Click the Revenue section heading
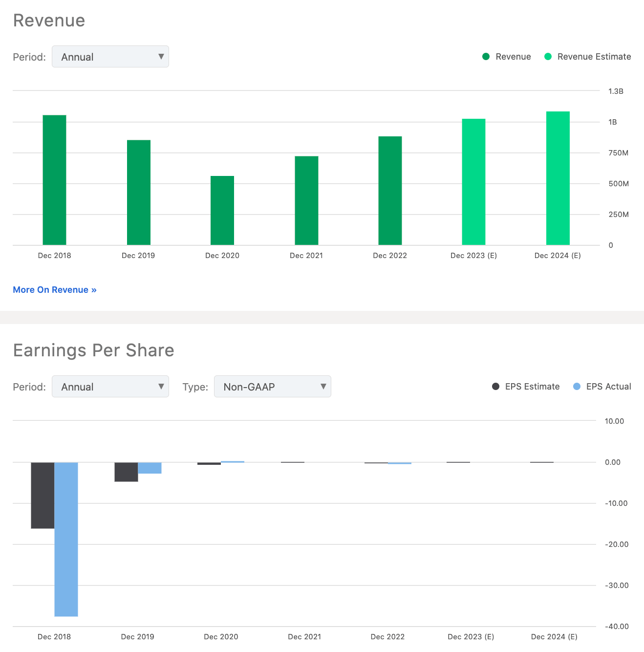644x652 pixels. click(x=49, y=21)
